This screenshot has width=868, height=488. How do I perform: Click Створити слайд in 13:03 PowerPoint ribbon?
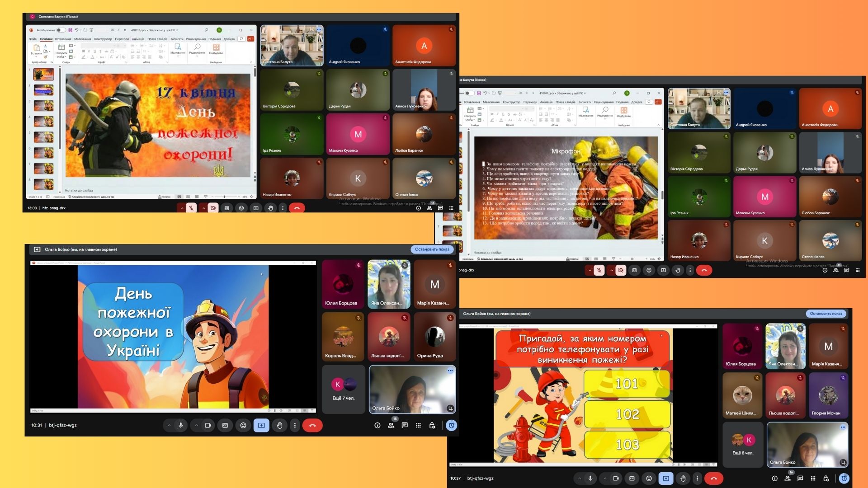61,51
